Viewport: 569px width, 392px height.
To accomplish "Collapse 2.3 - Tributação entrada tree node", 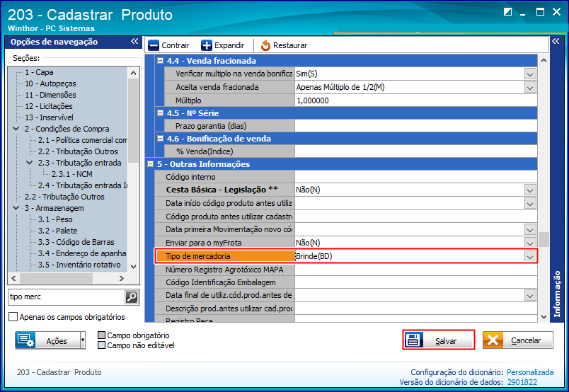I will coord(30,163).
